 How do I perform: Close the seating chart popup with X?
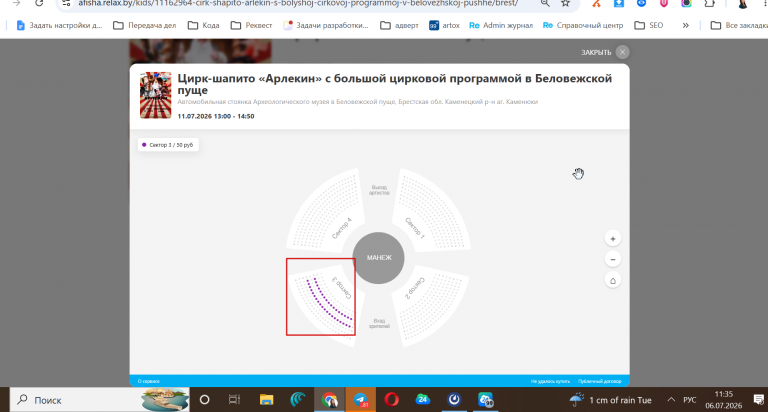(x=622, y=52)
